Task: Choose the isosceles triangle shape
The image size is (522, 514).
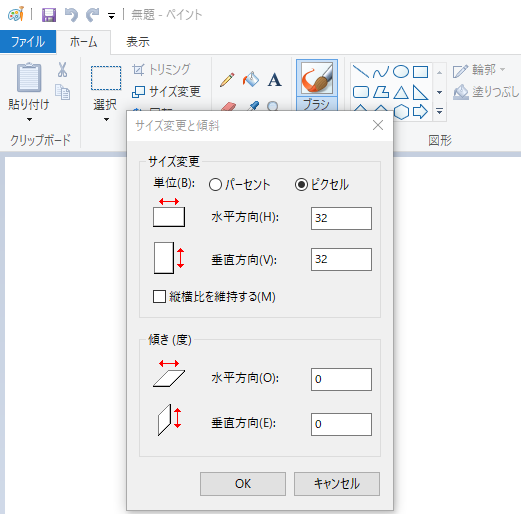Action: click(401, 93)
